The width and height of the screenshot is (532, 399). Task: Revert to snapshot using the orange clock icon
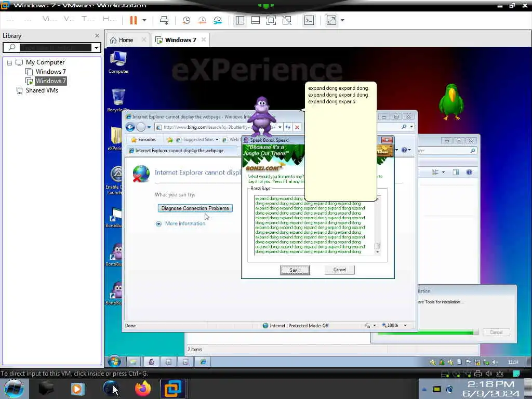click(x=202, y=20)
